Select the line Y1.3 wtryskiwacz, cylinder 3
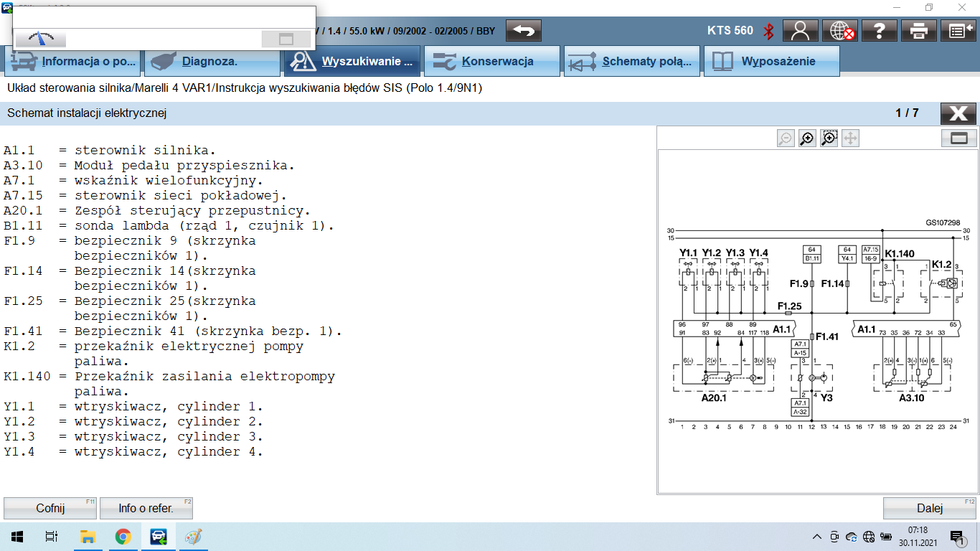This screenshot has height=551, width=980. point(133,436)
